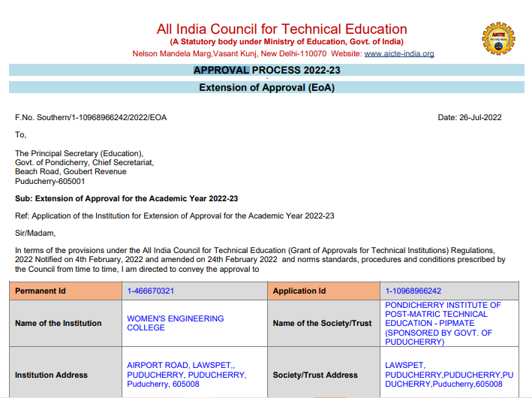Click the AICTE gear logo emblem
This screenshot has height=398, width=532.
498,38
